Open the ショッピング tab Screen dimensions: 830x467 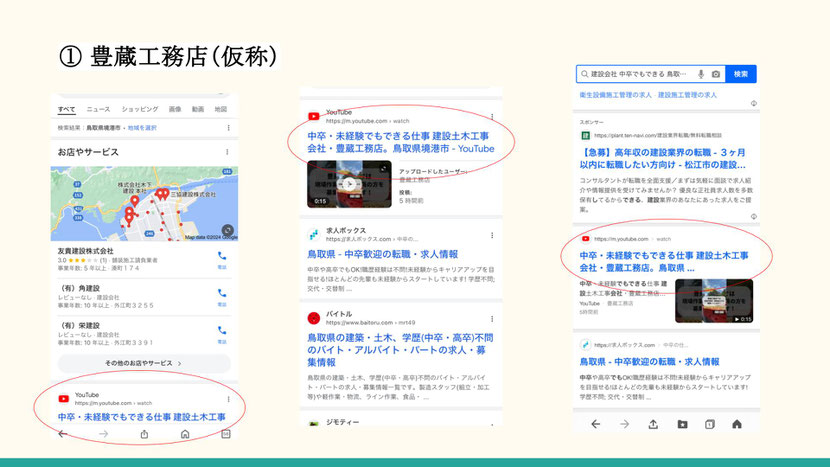pyautogui.click(x=140, y=109)
